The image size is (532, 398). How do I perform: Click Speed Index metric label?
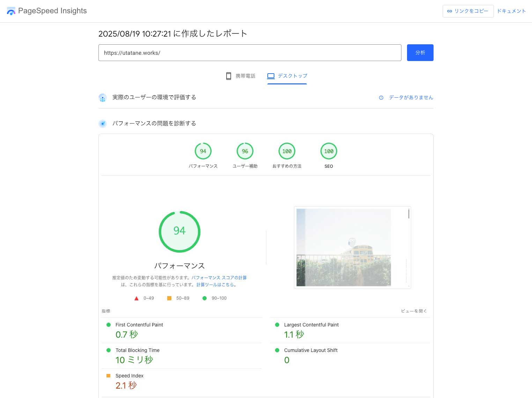[130, 376]
